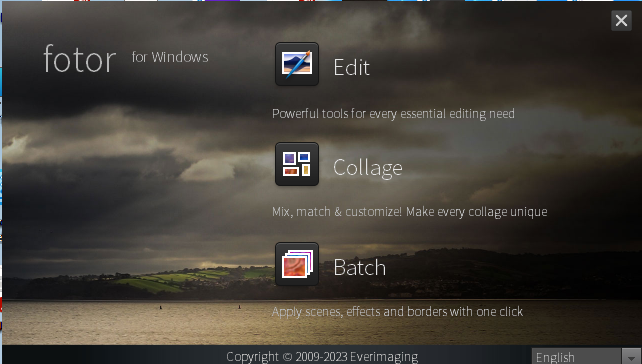Expand language list with arrow button
Image resolution: width=642 pixels, height=364 pixels.
(631, 357)
